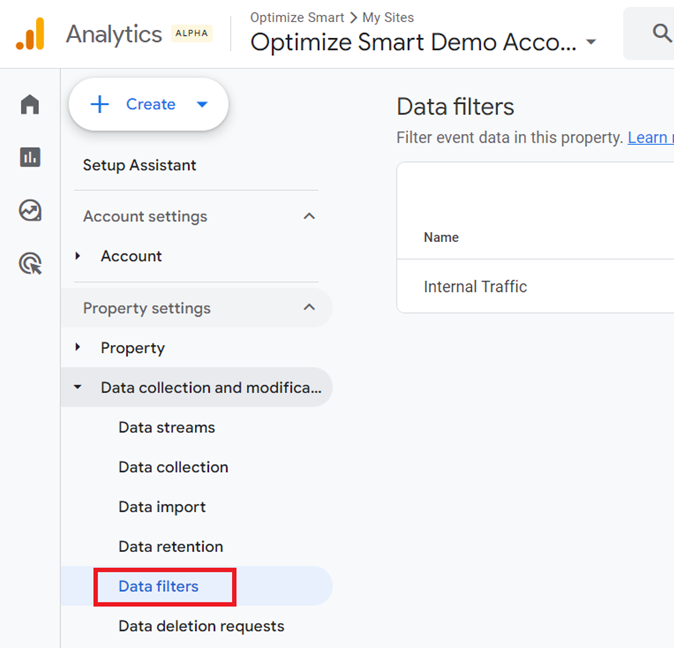Click the Analytics logo icon
The image size is (674, 648).
pyautogui.click(x=30, y=34)
